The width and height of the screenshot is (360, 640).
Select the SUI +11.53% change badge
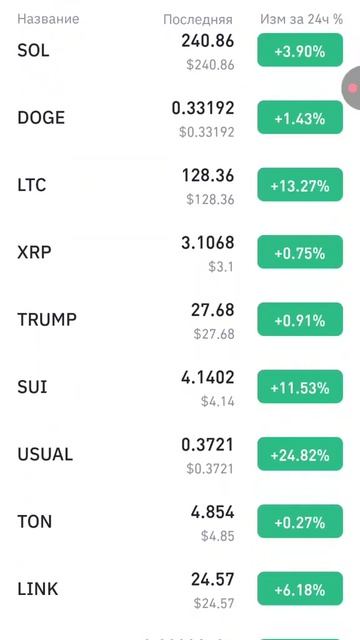click(x=300, y=387)
